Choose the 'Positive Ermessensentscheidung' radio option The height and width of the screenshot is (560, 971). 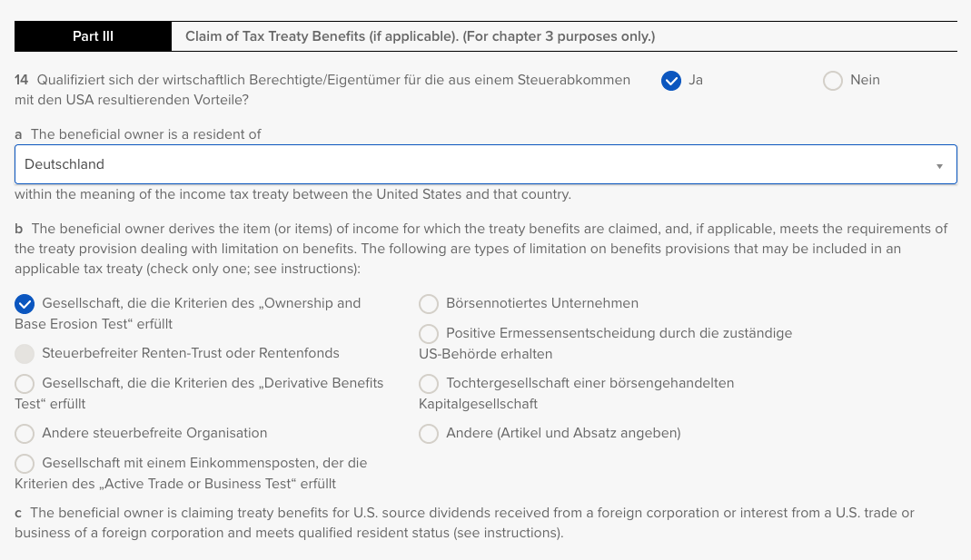(429, 334)
